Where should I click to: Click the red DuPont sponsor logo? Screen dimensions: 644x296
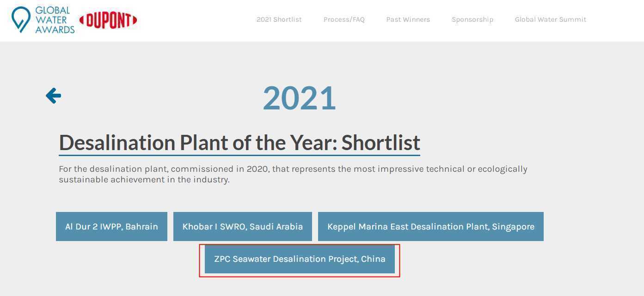click(108, 20)
